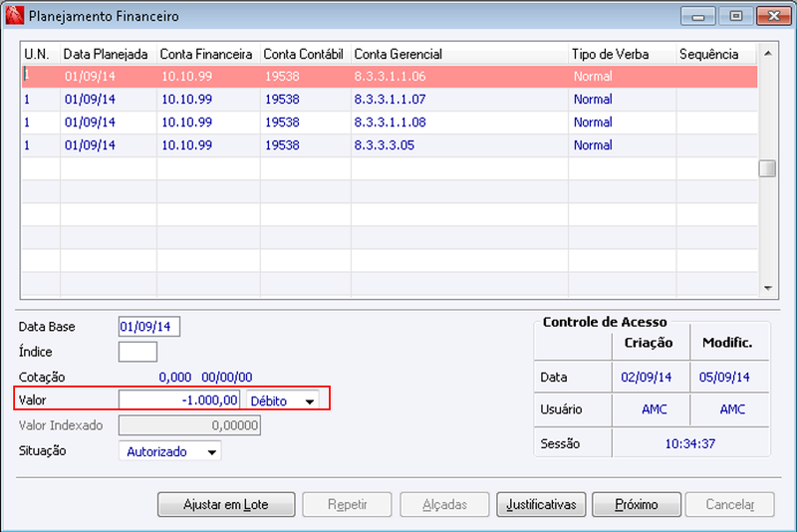
Task: Click the Data Base date field
Action: [x=148, y=326]
